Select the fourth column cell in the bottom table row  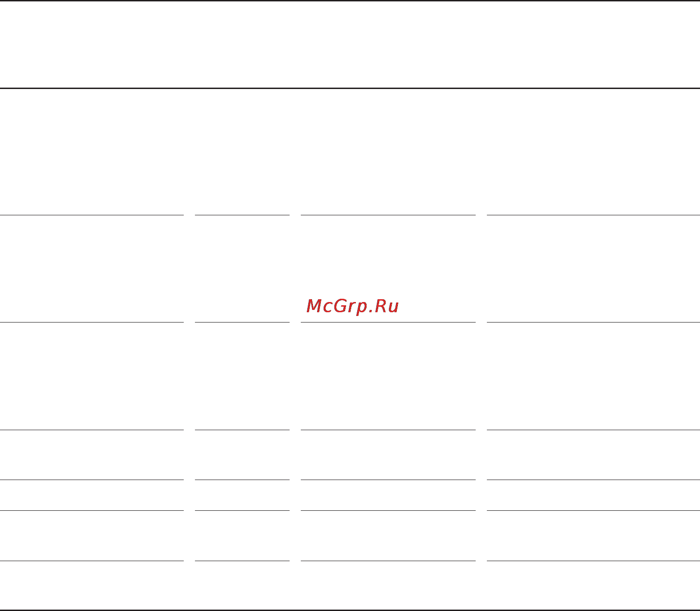point(593,585)
